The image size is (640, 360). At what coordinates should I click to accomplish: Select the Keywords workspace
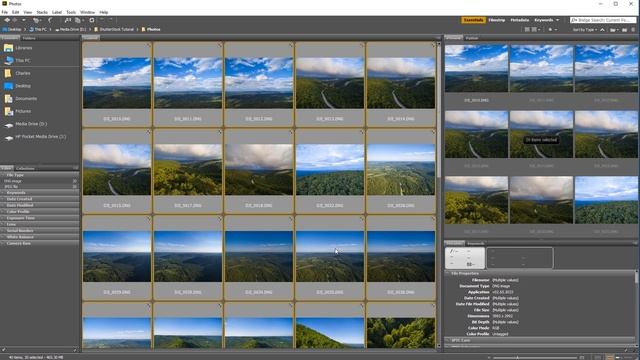(x=544, y=20)
